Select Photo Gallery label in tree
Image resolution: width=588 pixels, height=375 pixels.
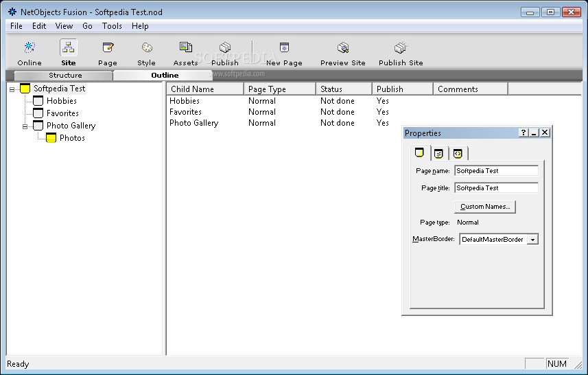click(x=71, y=126)
